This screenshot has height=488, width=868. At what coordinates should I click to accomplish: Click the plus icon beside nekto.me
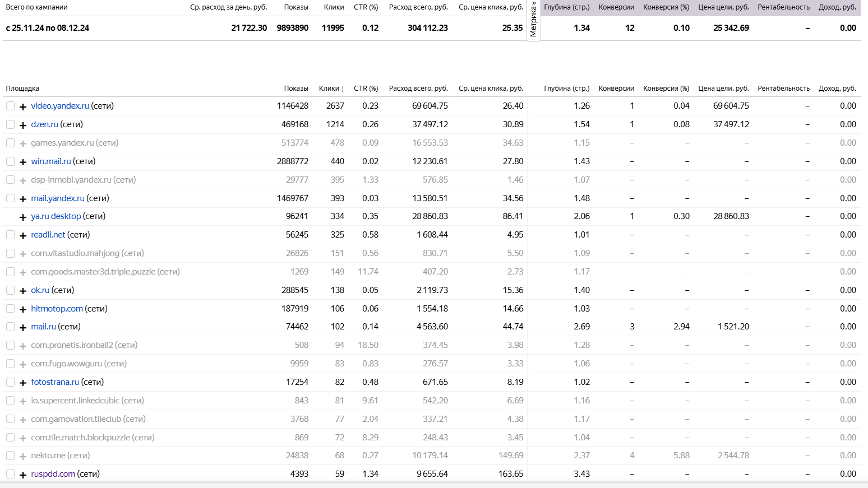tap(23, 456)
